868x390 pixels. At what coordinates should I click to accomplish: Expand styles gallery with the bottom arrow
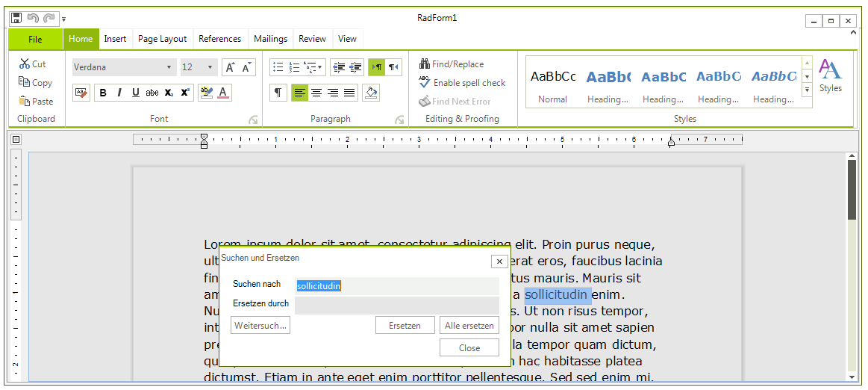pos(807,89)
